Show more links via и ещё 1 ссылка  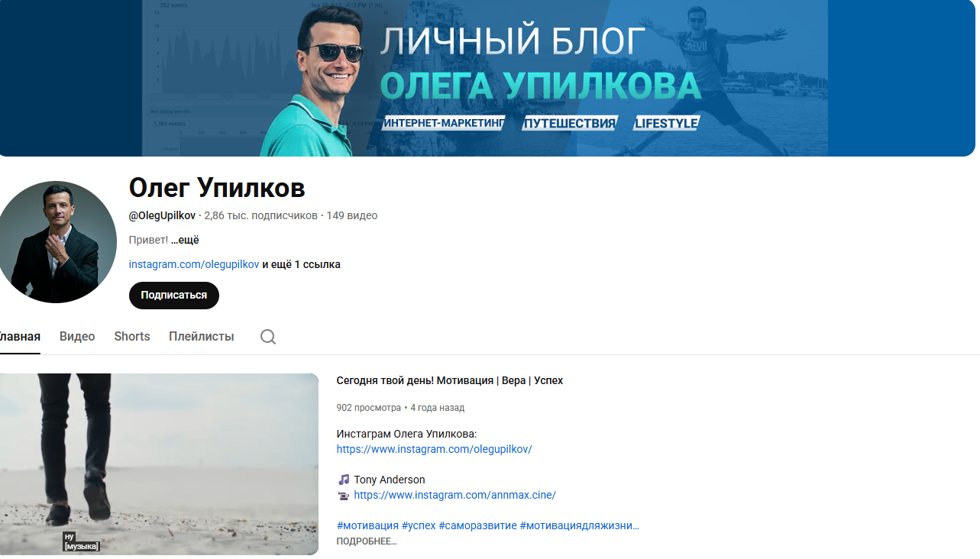point(302,264)
